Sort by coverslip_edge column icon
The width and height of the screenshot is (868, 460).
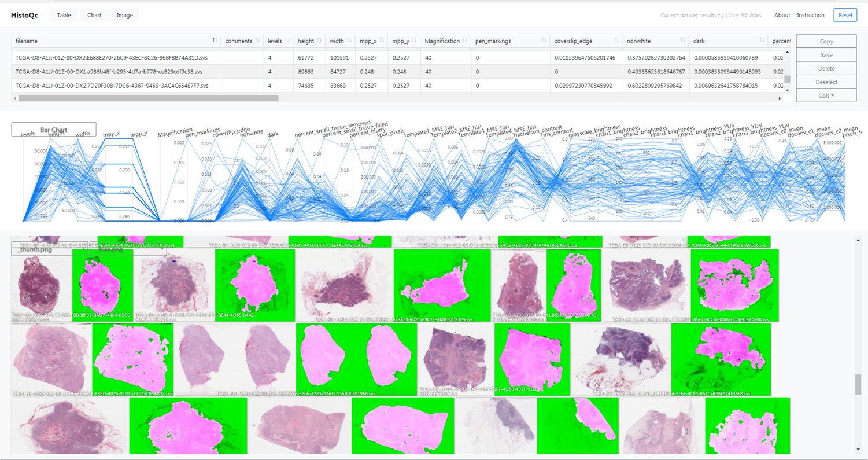616,41
